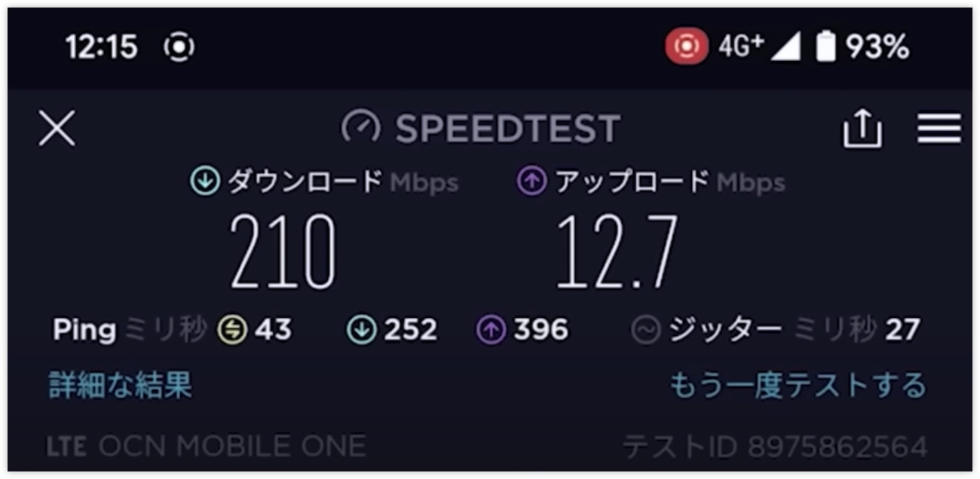Tap the battery icon showing 93%

(826, 47)
